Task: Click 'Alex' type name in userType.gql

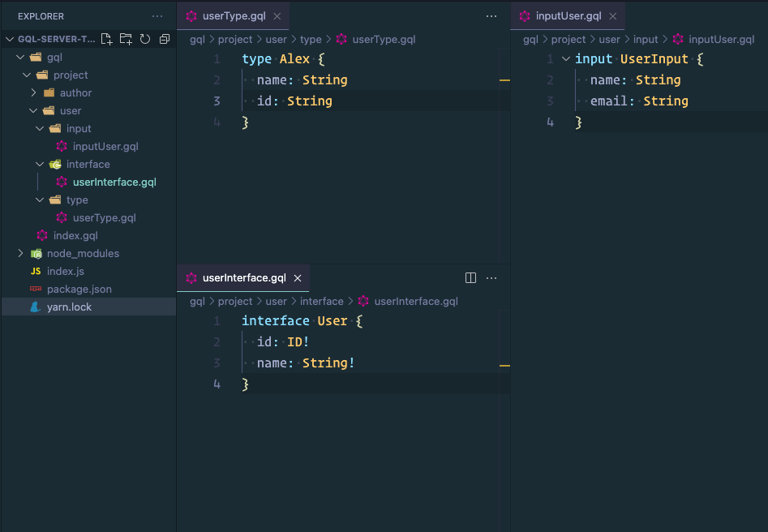Action: pyautogui.click(x=294, y=59)
